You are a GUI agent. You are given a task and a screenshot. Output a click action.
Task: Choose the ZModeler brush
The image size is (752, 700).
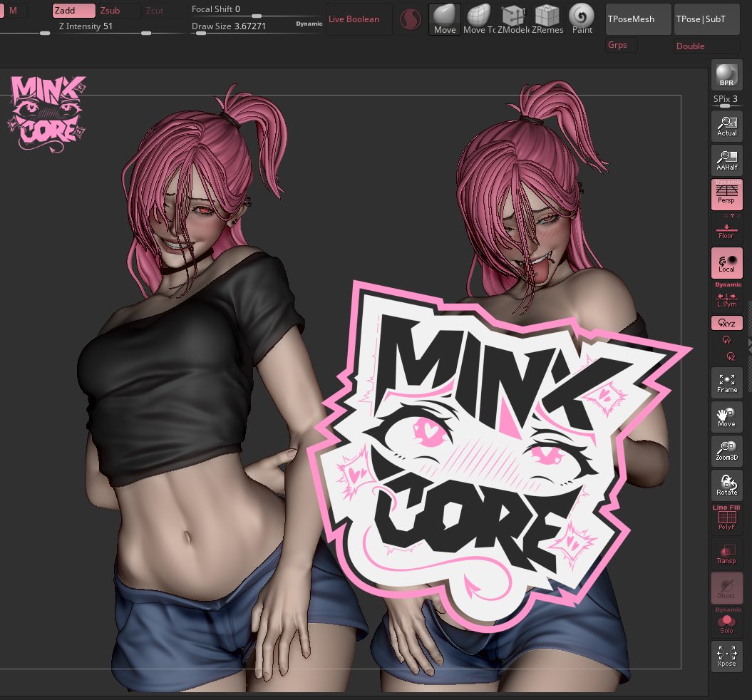513,19
